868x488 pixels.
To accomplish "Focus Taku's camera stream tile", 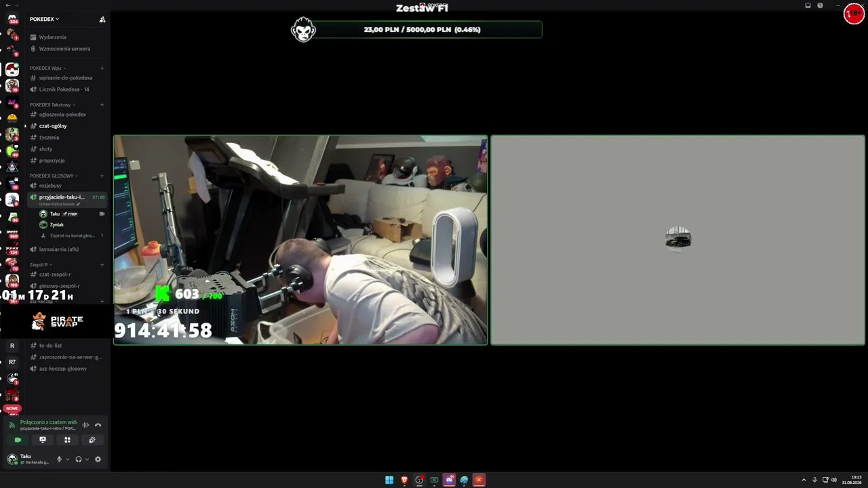I will 300,240.
